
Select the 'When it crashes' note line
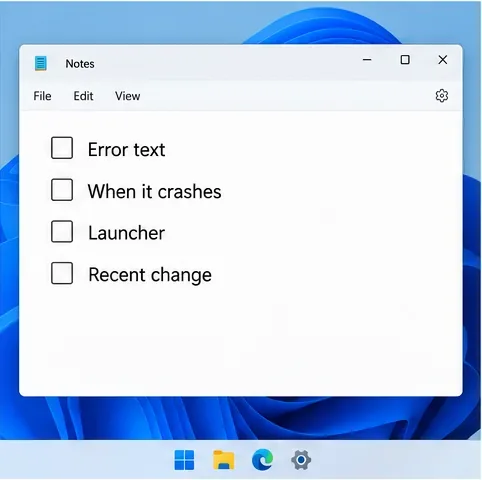pyautogui.click(x=155, y=191)
